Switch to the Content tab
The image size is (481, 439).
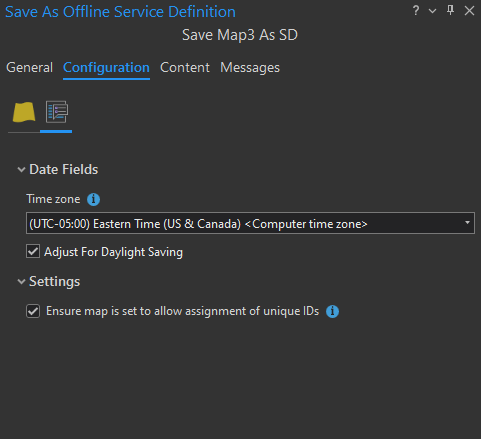pyautogui.click(x=185, y=68)
